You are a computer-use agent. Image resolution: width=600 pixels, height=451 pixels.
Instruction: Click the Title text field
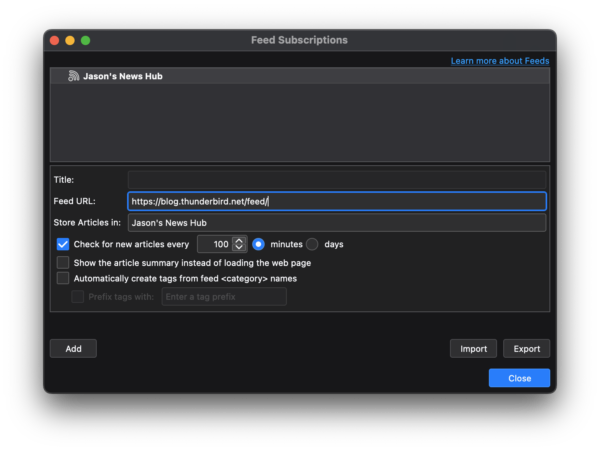coord(337,180)
